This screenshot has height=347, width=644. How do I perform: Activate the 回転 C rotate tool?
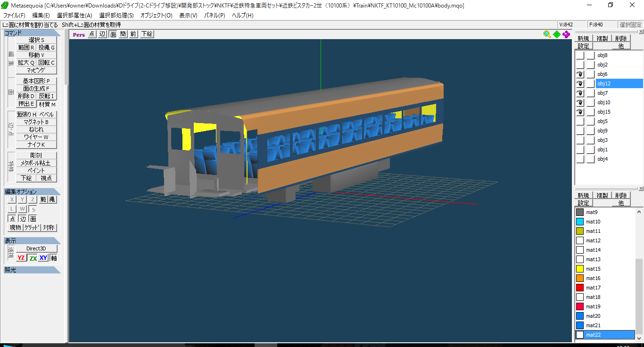(47, 63)
